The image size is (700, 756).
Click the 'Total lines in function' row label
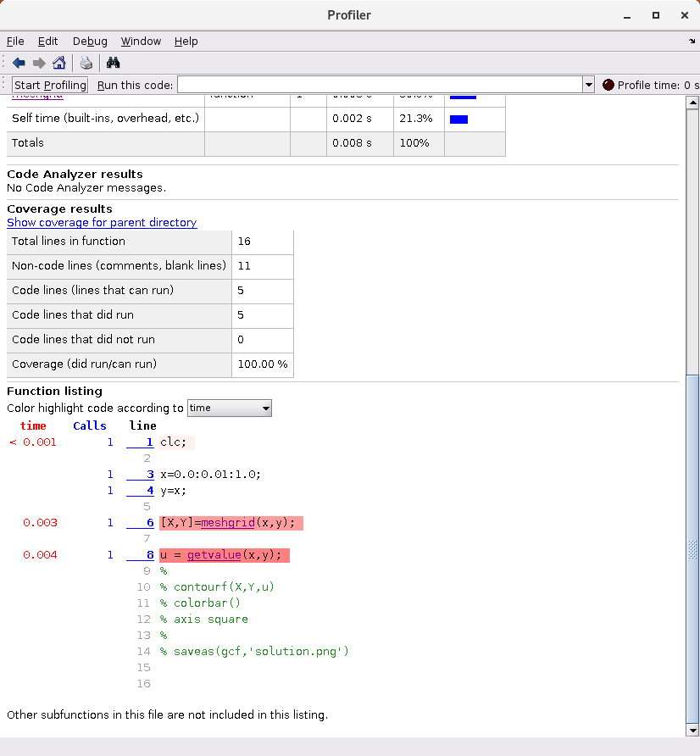(69, 241)
